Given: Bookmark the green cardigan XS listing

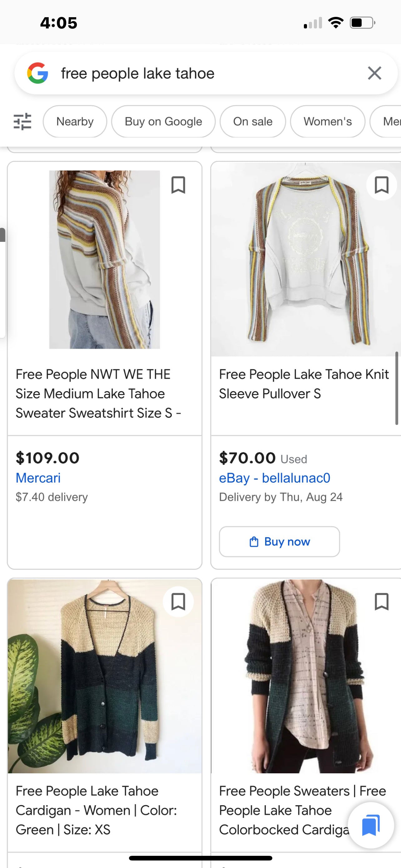Looking at the screenshot, I should pyautogui.click(x=178, y=601).
